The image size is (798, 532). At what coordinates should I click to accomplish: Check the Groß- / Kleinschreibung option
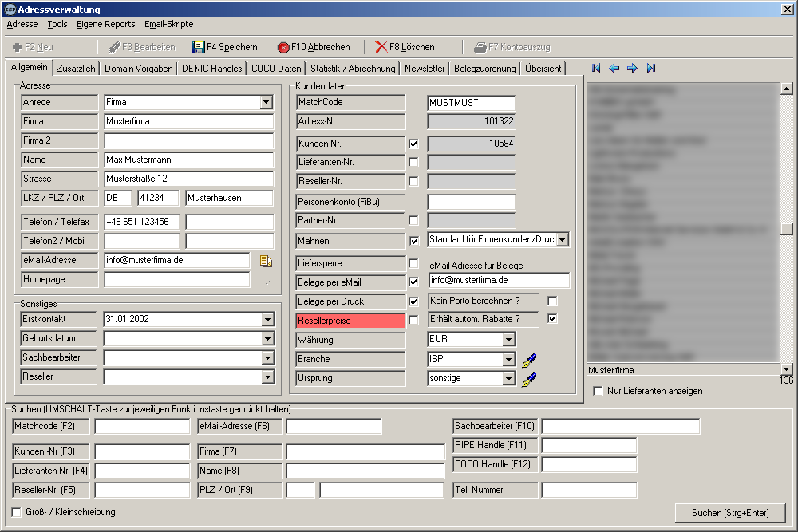(17, 512)
